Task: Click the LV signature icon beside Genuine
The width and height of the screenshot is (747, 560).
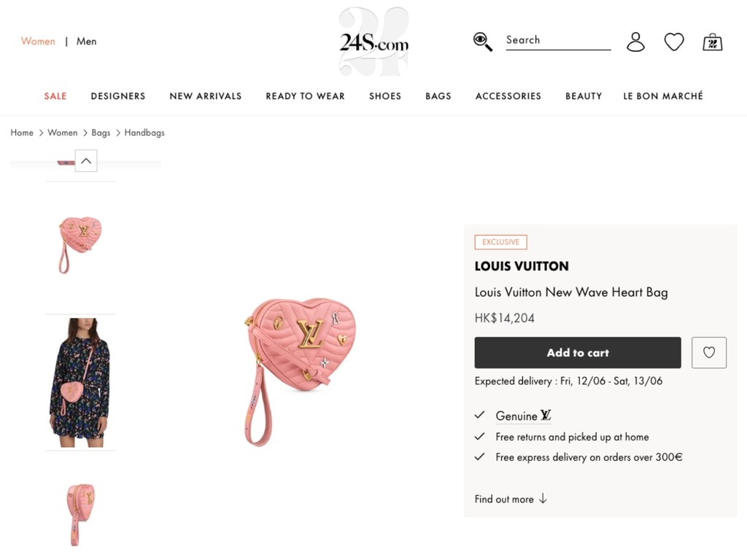Action: [x=546, y=416]
